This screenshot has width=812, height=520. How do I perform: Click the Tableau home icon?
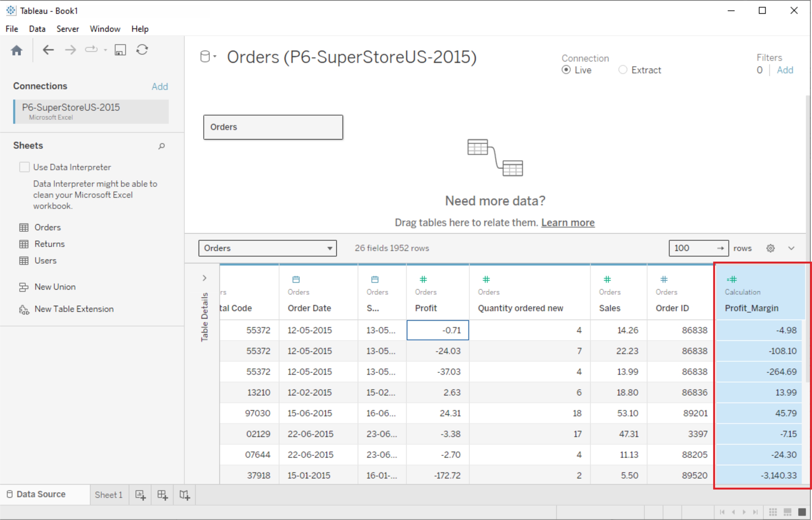point(16,50)
